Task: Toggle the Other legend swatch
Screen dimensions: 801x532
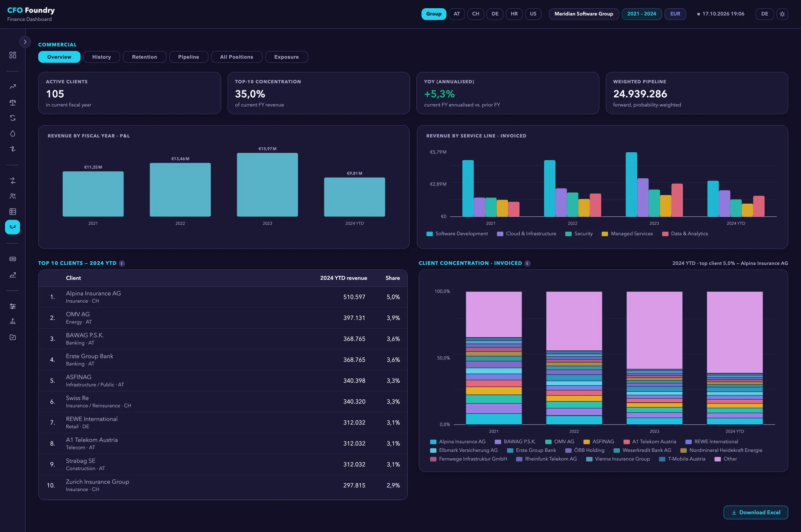Action: tap(718, 459)
